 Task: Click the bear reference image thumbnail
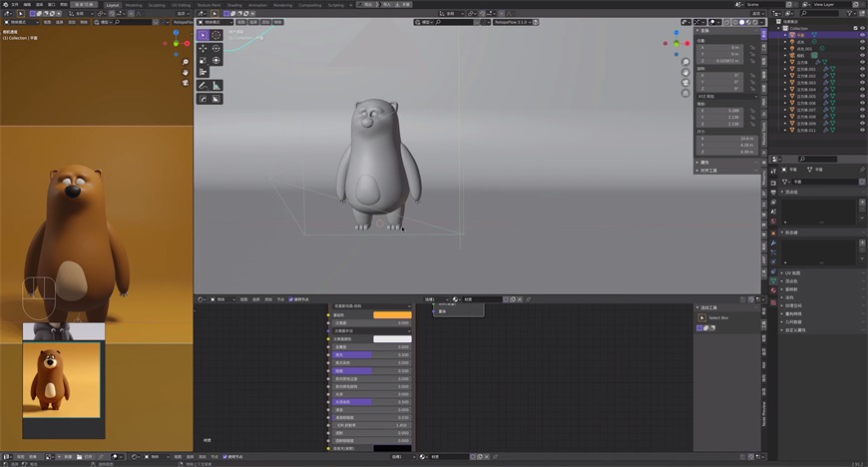pos(62,380)
